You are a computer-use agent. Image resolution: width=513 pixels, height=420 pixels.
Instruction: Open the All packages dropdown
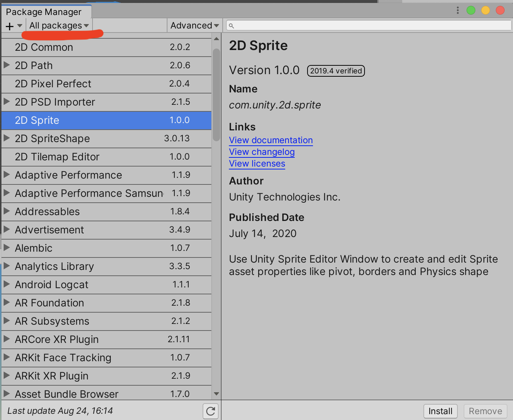(x=59, y=26)
